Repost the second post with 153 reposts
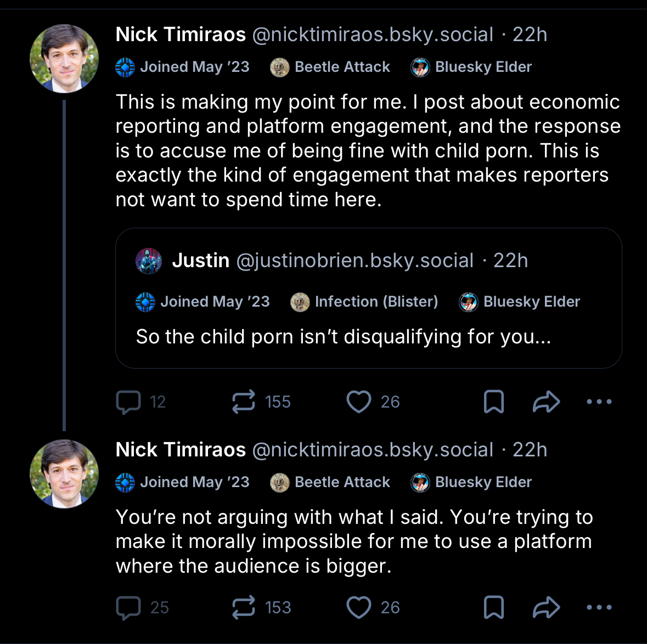The image size is (647, 644). click(244, 608)
